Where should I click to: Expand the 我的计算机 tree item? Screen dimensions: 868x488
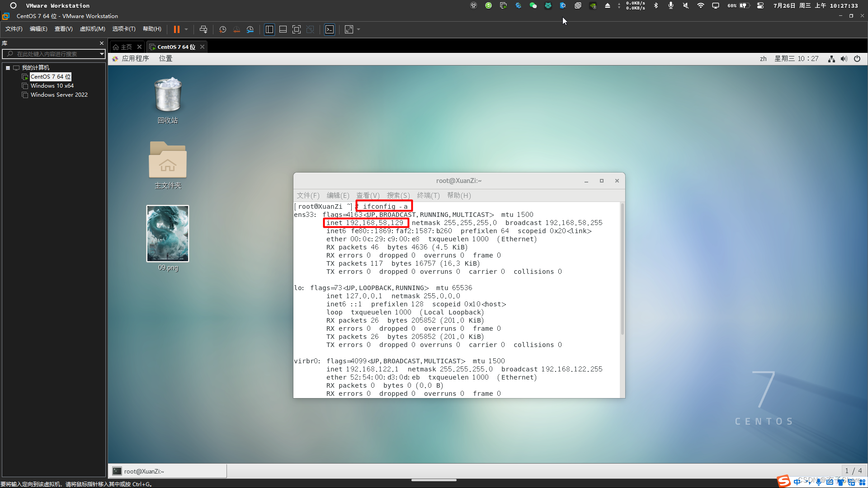click(7, 67)
